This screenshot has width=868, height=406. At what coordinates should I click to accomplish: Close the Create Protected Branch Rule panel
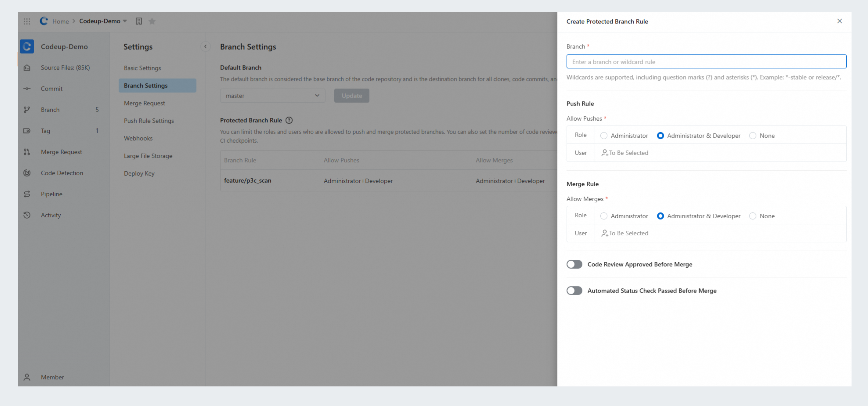pyautogui.click(x=839, y=21)
